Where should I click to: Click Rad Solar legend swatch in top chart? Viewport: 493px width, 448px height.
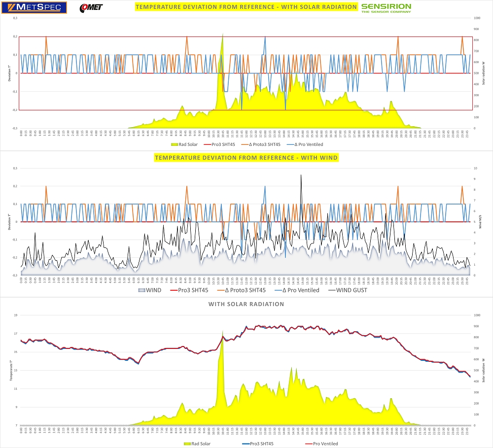[174, 144]
